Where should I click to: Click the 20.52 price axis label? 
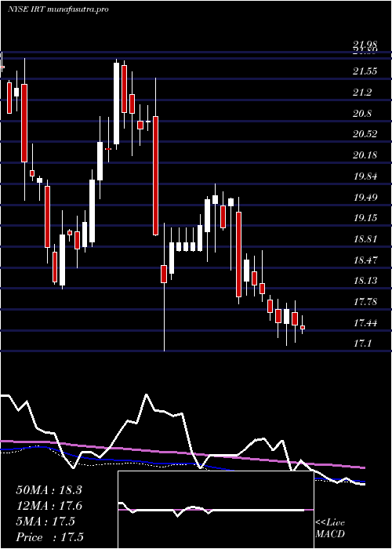pos(365,134)
